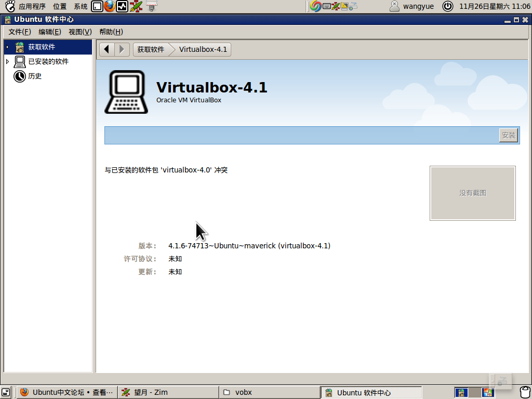Click the display tray icon
532x399 pixels.
(344, 6)
